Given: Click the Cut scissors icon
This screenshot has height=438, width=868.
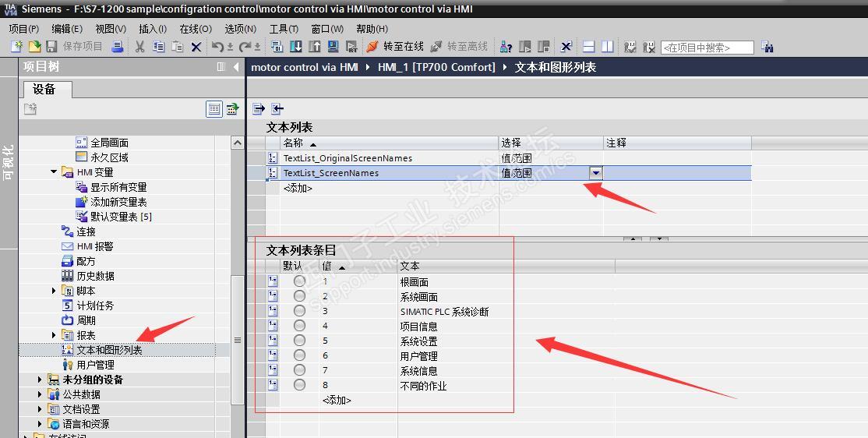Looking at the screenshot, I should [139, 47].
